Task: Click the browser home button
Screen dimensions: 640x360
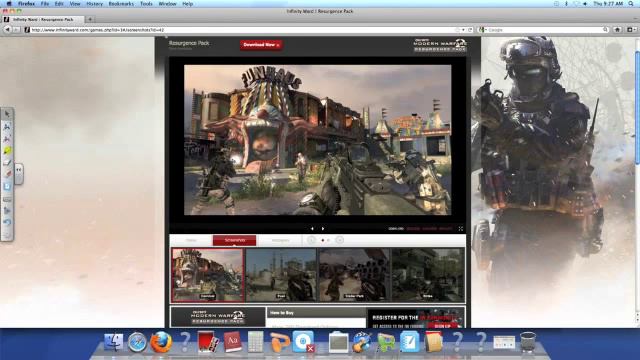Action: 618,30
